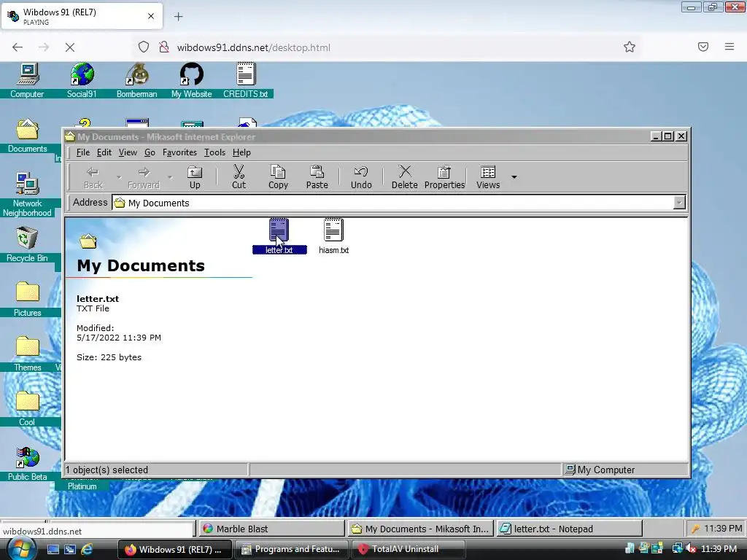
Task: Open the Tools menu
Action: tap(214, 152)
